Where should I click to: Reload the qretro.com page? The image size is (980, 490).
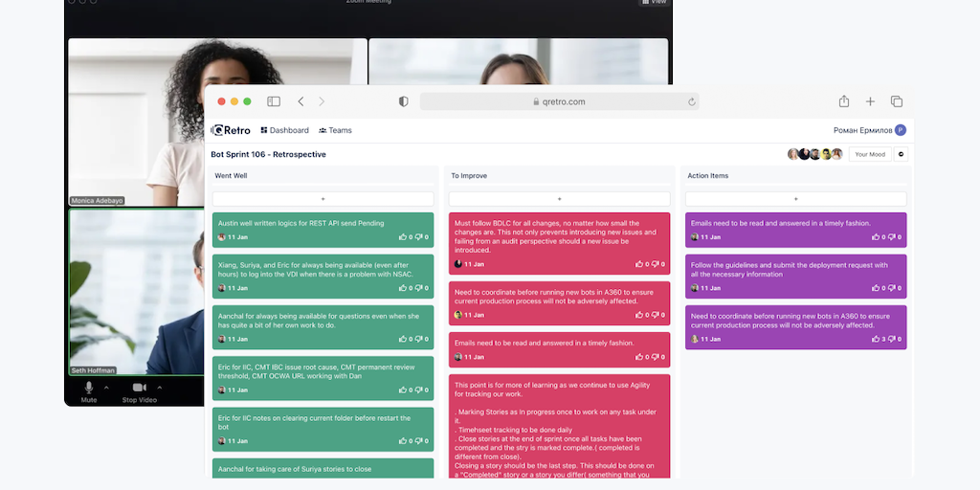coord(691,101)
